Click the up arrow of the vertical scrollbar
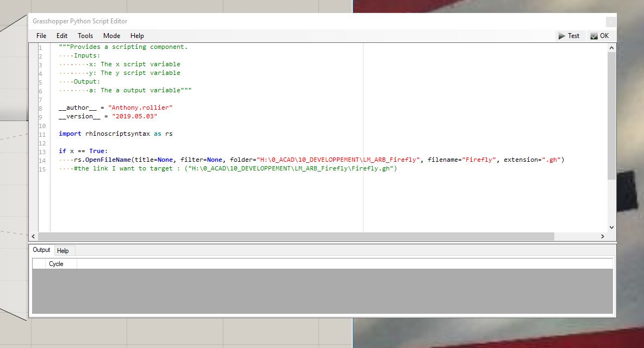The height and width of the screenshot is (348, 644). click(611, 47)
